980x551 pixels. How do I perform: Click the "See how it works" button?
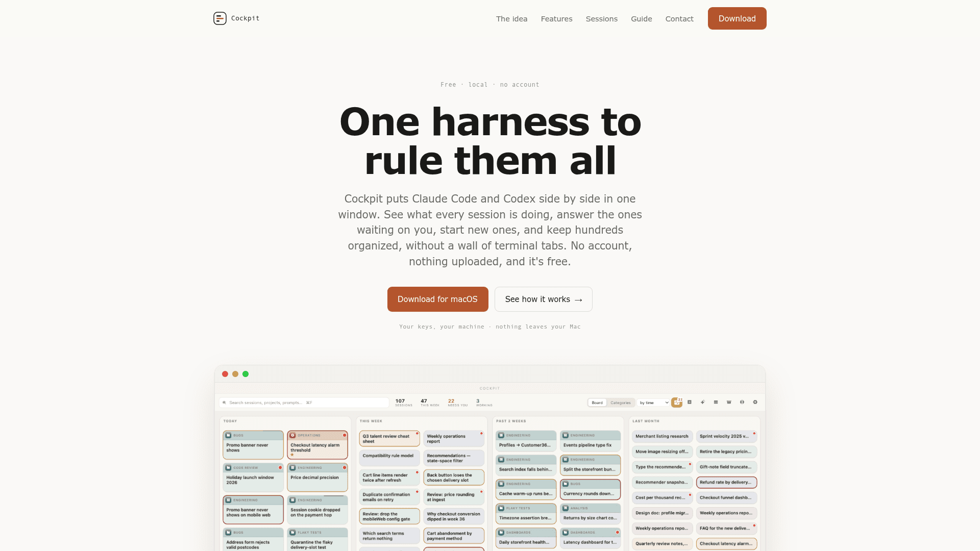click(543, 299)
